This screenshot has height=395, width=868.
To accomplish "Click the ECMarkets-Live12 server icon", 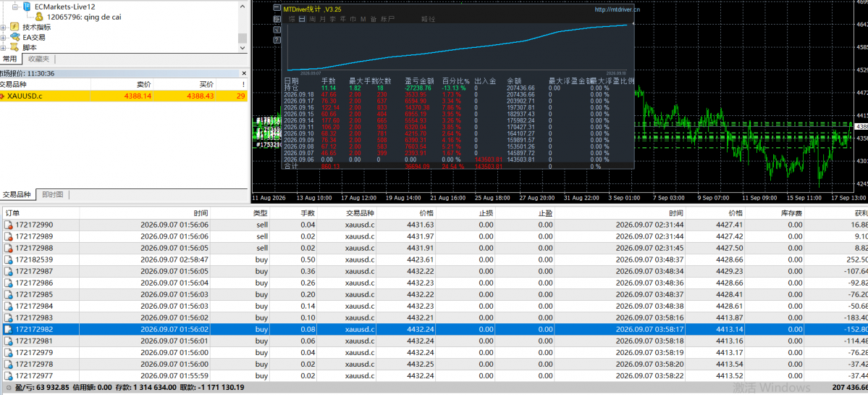I will click(x=26, y=6).
